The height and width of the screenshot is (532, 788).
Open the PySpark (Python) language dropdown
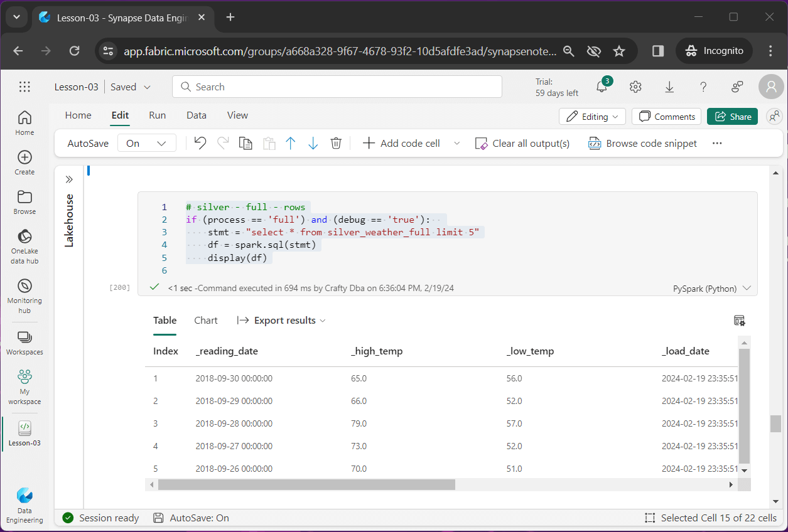tap(711, 289)
